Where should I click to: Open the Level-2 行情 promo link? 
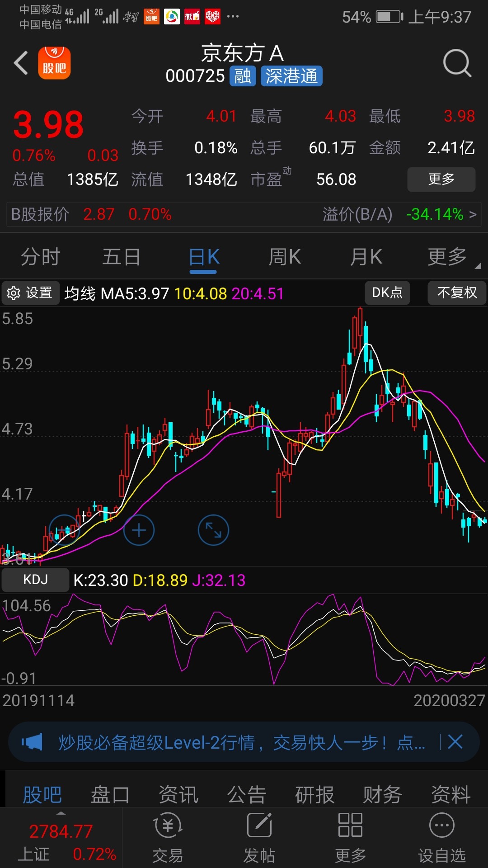pyautogui.click(x=241, y=742)
